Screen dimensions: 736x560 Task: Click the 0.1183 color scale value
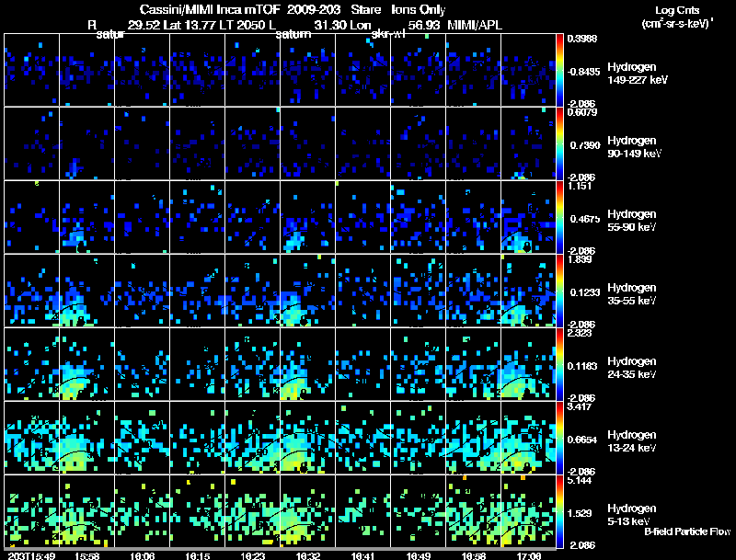585,366
